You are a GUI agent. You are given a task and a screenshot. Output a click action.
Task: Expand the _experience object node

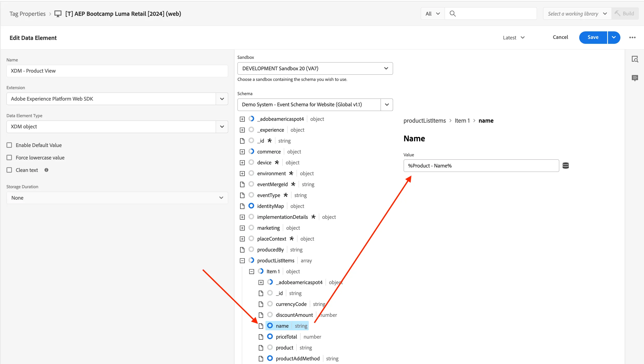(x=242, y=130)
